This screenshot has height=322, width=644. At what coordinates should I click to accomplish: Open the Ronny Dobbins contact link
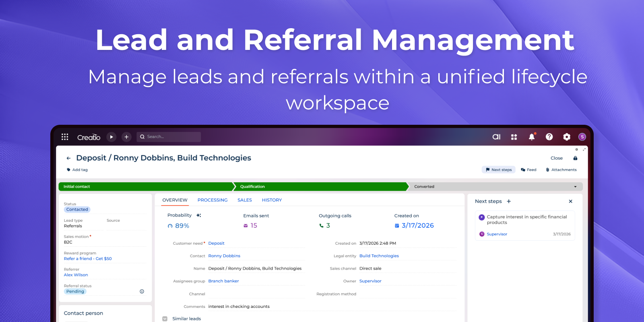tap(224, 256)
